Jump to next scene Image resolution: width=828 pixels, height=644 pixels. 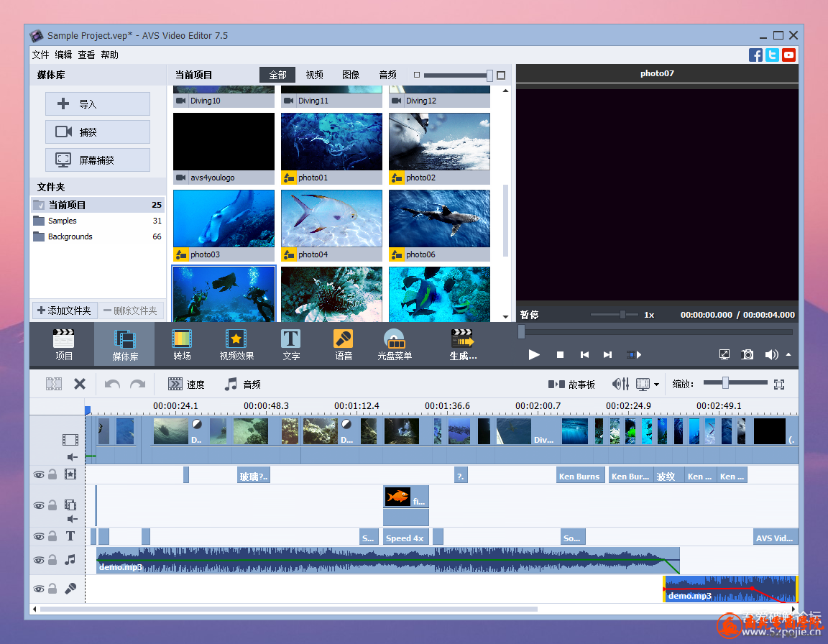(x=634, y=355)
